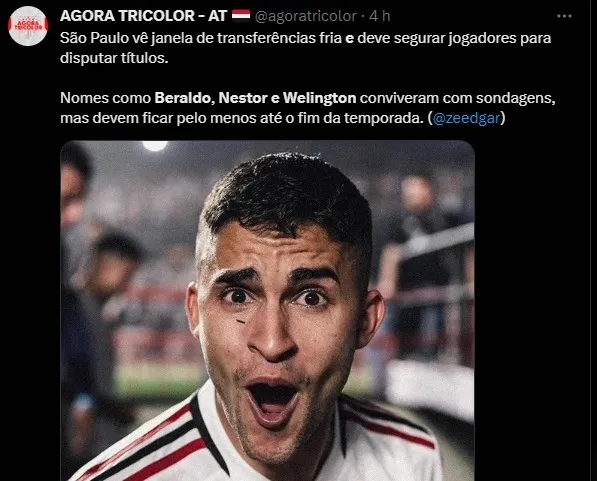
Task: Click the player's dark hair in the photo
Action: tap(287, 194)
